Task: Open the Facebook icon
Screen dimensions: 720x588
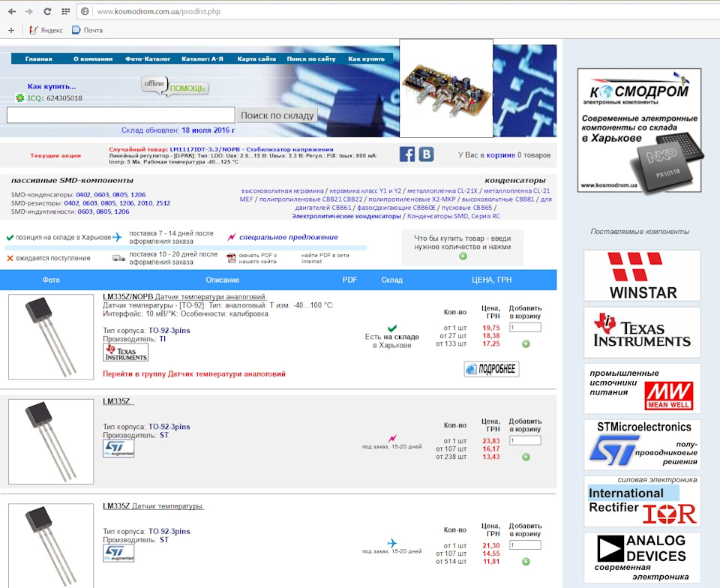Action: (407, 154)
